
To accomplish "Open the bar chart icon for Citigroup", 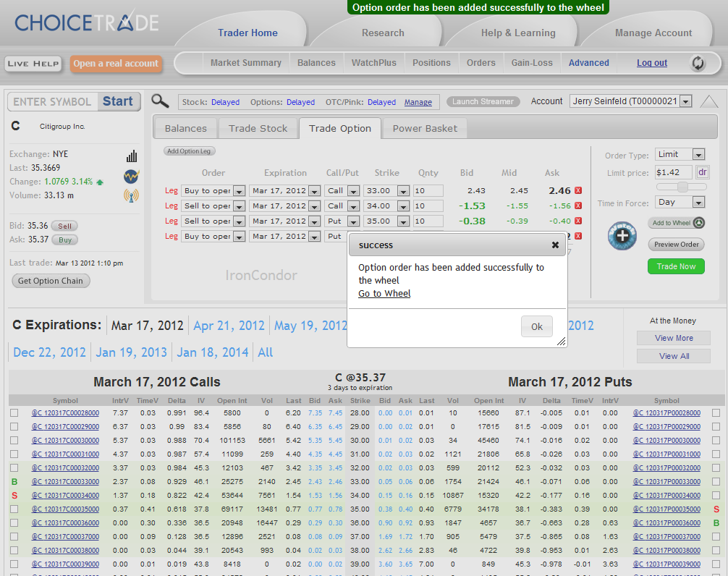I will 132,156.
